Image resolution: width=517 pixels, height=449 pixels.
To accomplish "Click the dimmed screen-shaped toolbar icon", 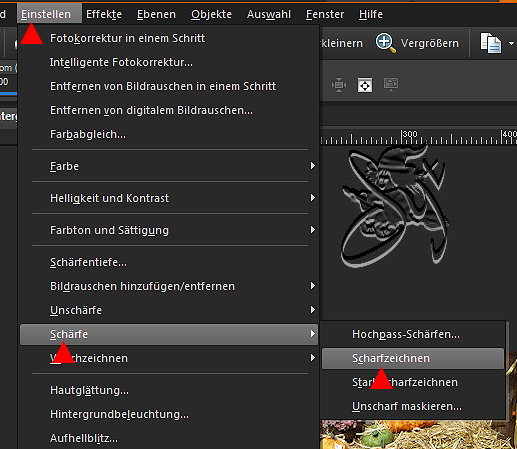I will [x=391, y=84].
